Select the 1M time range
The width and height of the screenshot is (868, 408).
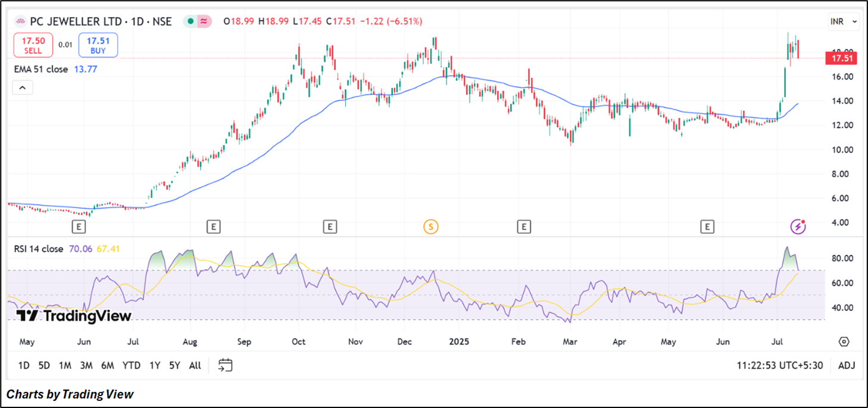coord(65,365)
